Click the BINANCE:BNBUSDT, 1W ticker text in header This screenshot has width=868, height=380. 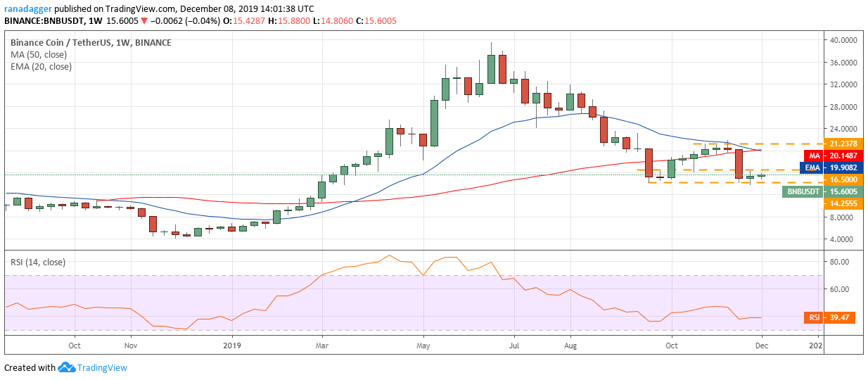(x=53, y=21)
